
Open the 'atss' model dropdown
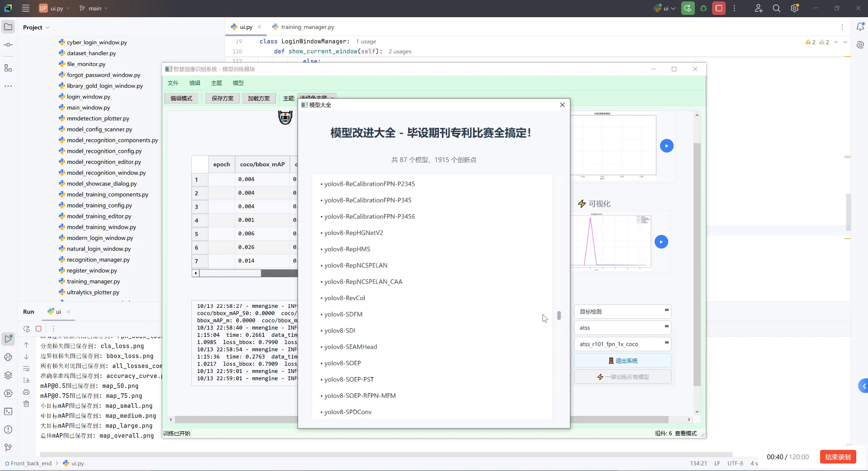(x=623, y=328)
